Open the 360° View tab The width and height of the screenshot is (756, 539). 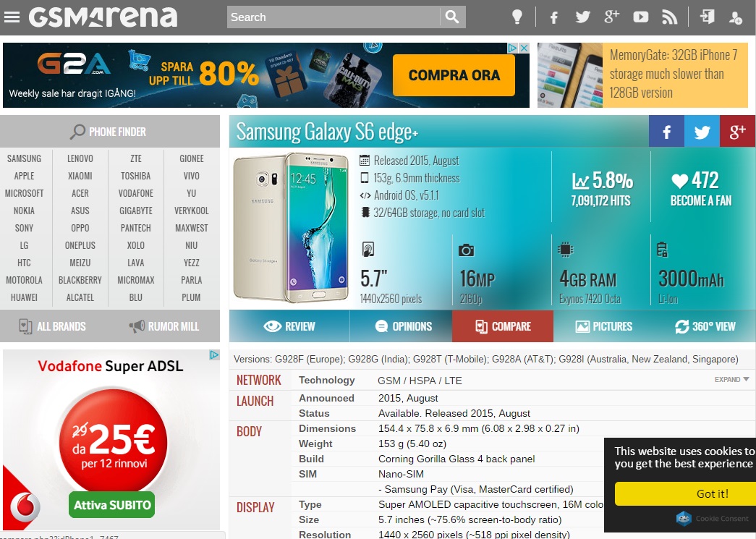point(705,326)
